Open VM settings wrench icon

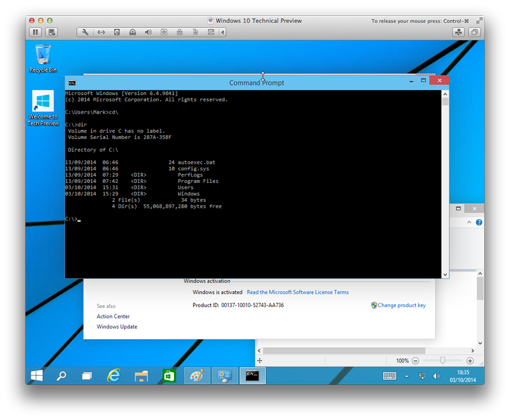coord(86,32)
